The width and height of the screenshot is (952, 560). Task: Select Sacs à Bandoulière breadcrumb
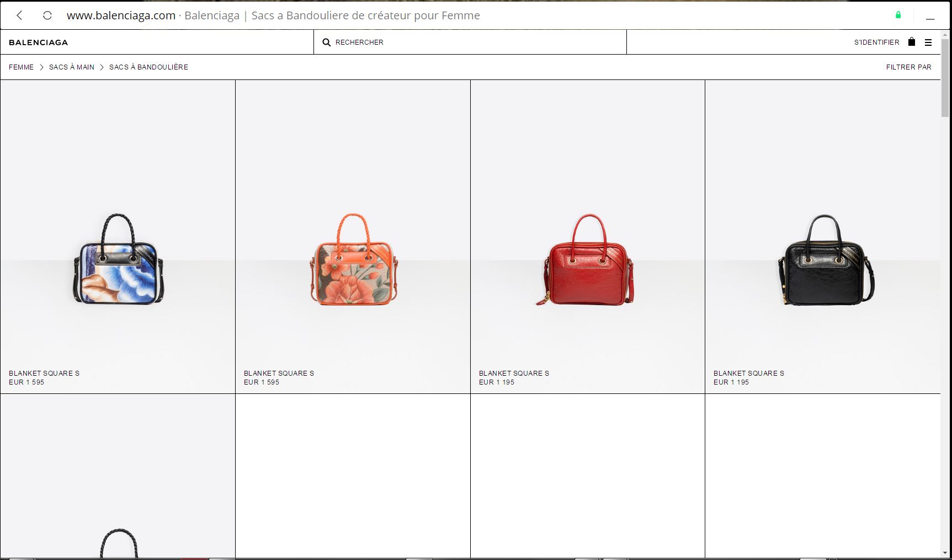pyautogui.click(x=149, y=67)
